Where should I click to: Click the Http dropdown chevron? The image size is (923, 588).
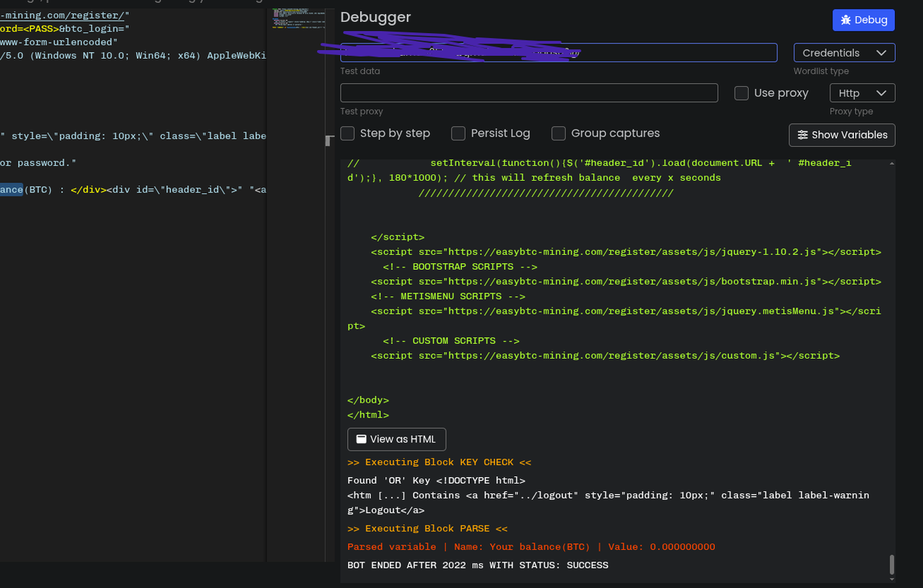click(x=881, y=93)
